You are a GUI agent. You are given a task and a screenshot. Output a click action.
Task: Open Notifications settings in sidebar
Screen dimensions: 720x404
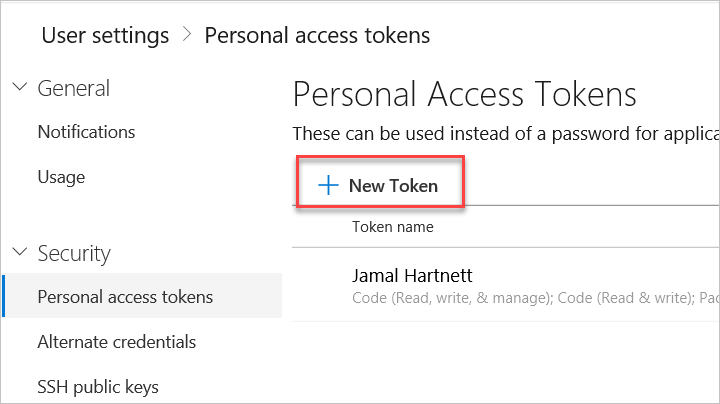pyautogui.click(x=86, y=131)
